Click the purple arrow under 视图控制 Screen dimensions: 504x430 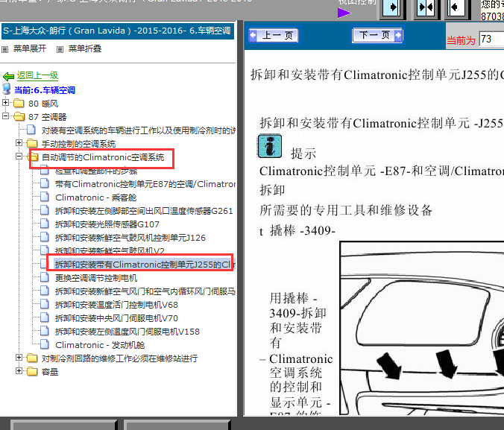coord(344,13)
